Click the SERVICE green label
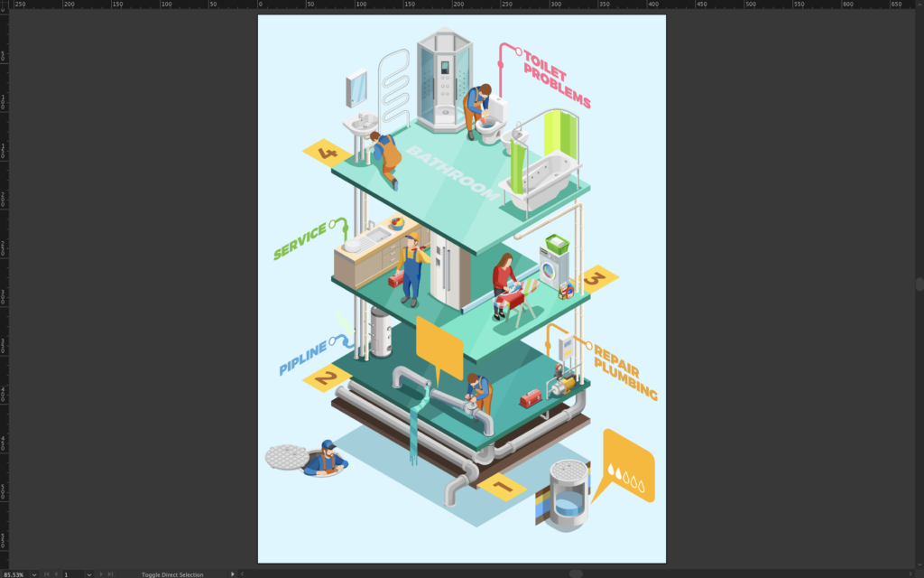Screen dimensions: 924x578 coord(300,241)
